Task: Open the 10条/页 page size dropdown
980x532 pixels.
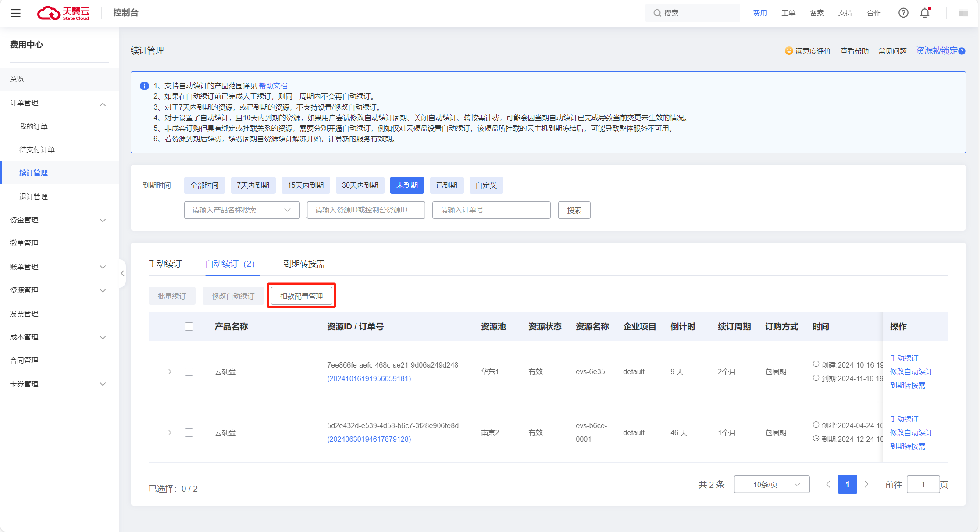Action: pos(772,484)
